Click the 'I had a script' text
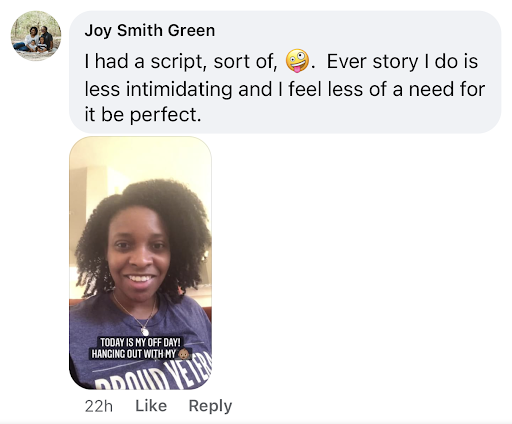 pos(144,61)
